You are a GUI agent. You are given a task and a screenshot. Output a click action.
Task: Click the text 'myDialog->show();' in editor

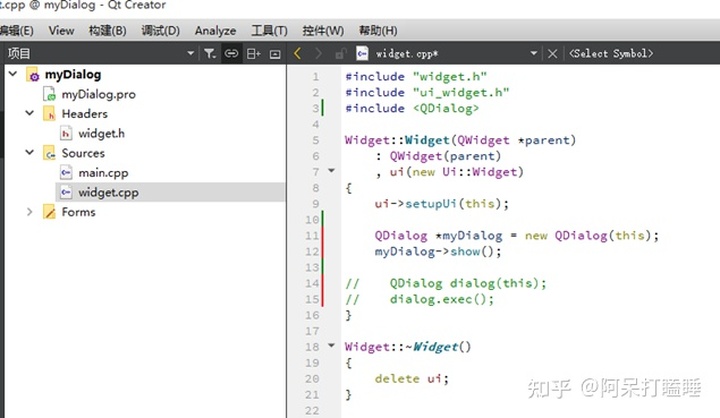tap(438, 252)
